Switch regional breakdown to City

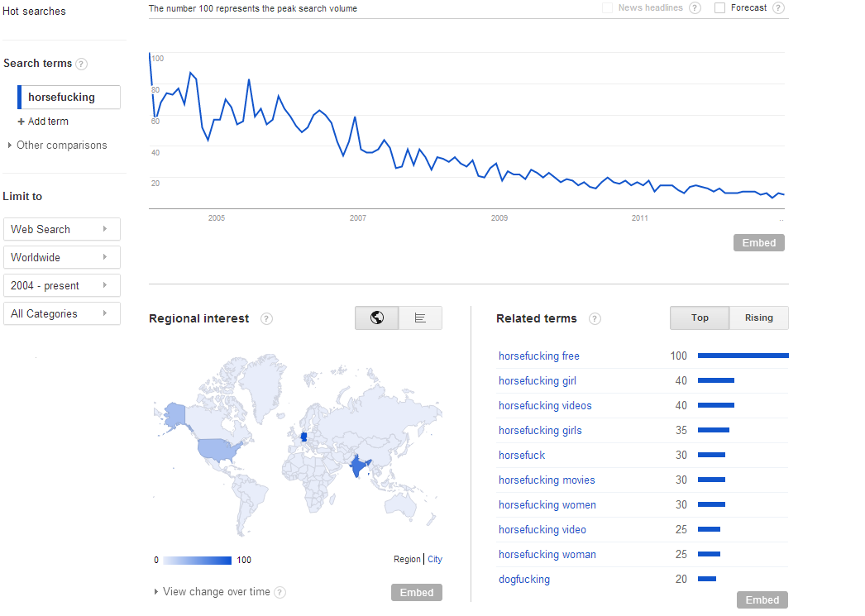(435, 560)
